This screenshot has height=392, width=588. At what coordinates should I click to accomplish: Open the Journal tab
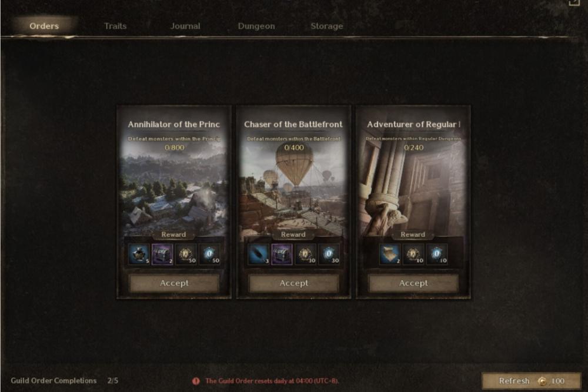coord(185,26)
